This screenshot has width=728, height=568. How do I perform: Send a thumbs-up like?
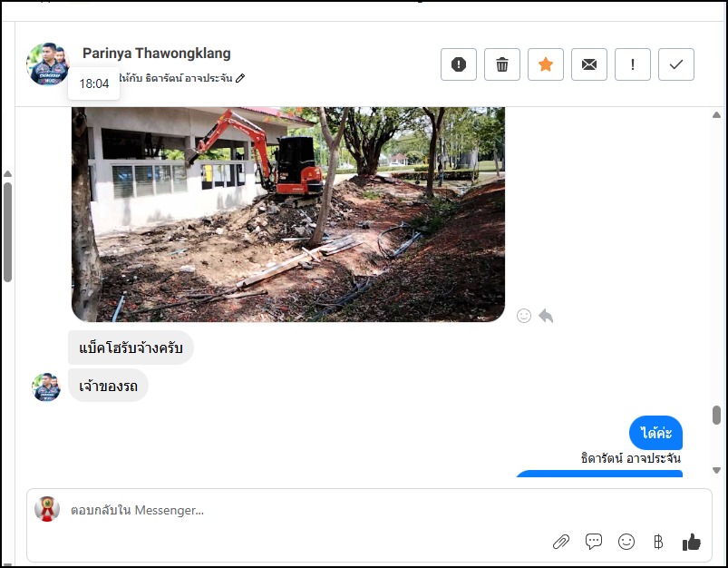point(692,542)
